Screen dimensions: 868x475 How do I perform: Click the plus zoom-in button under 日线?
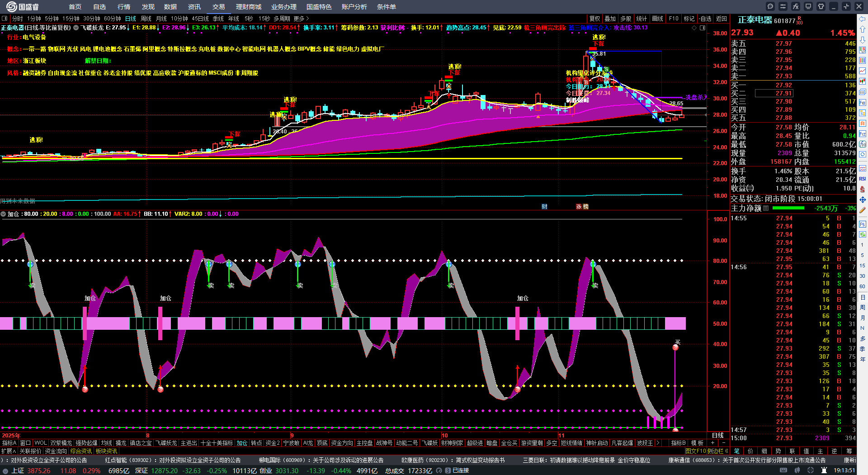coord(712,443)
